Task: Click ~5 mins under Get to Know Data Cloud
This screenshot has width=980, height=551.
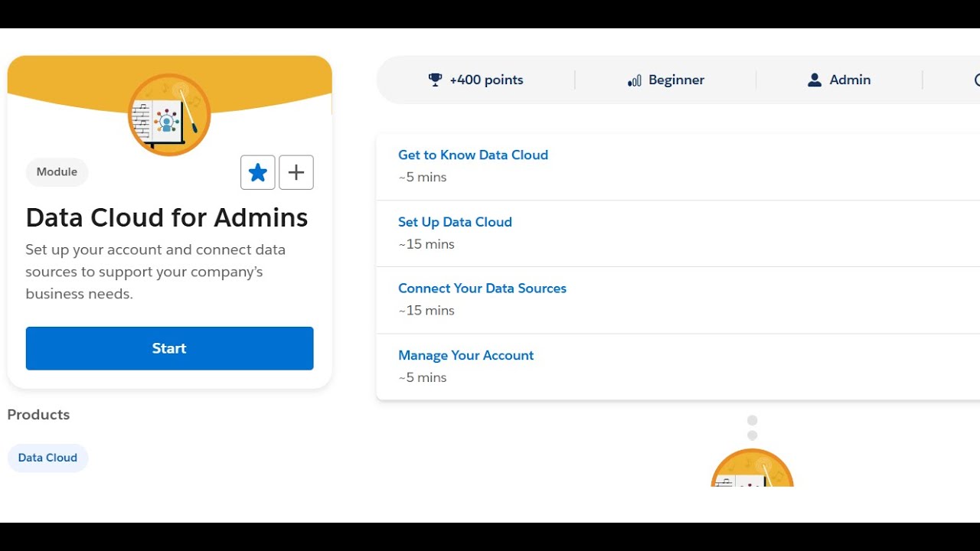Action: 422,177
